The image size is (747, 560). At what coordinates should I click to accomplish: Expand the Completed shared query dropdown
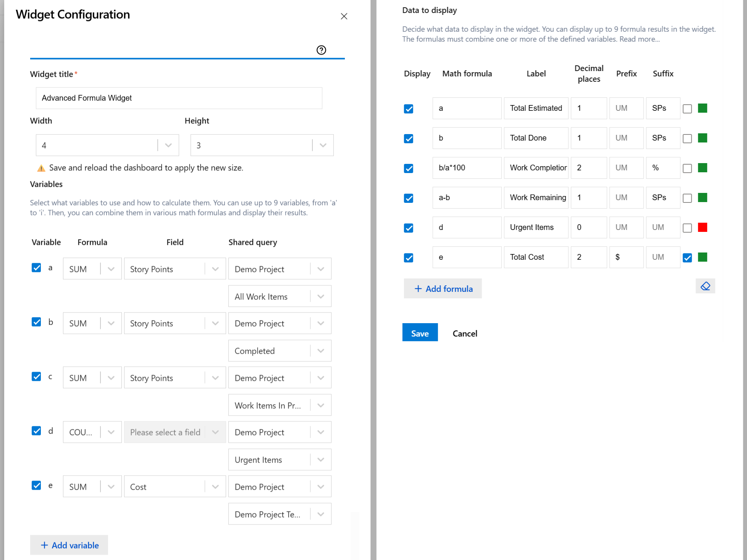click(x=280, y=351)
